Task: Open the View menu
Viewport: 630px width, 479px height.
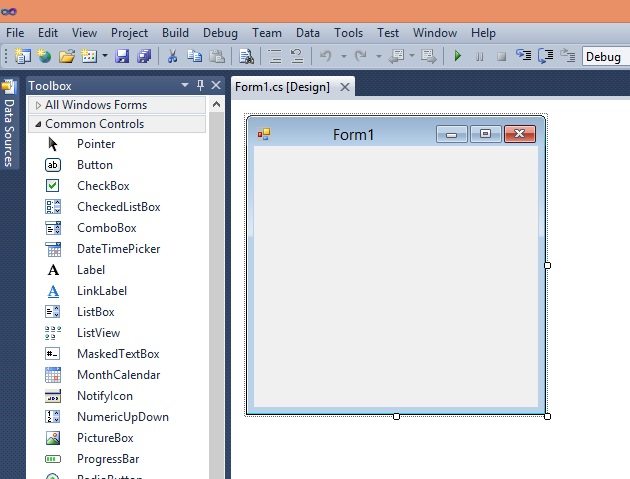Action: 84,33
